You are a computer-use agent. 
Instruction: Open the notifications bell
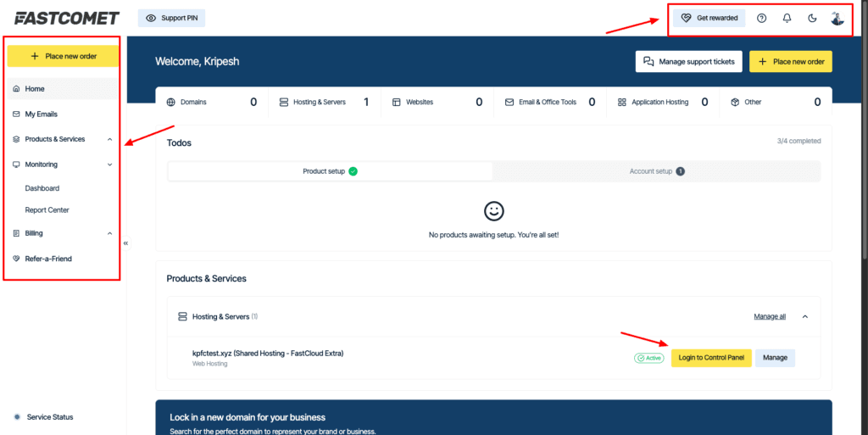tap(787, 19)
